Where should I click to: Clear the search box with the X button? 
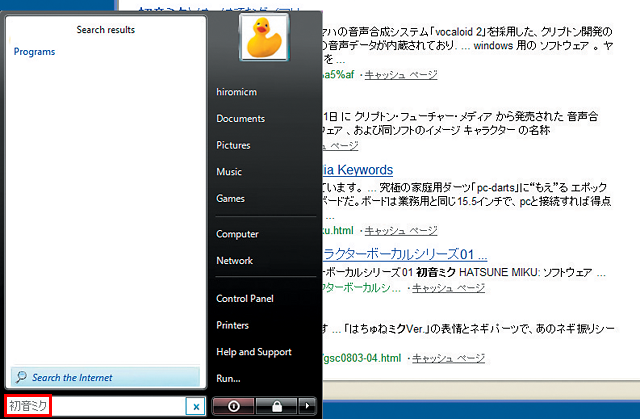point(196,406)
